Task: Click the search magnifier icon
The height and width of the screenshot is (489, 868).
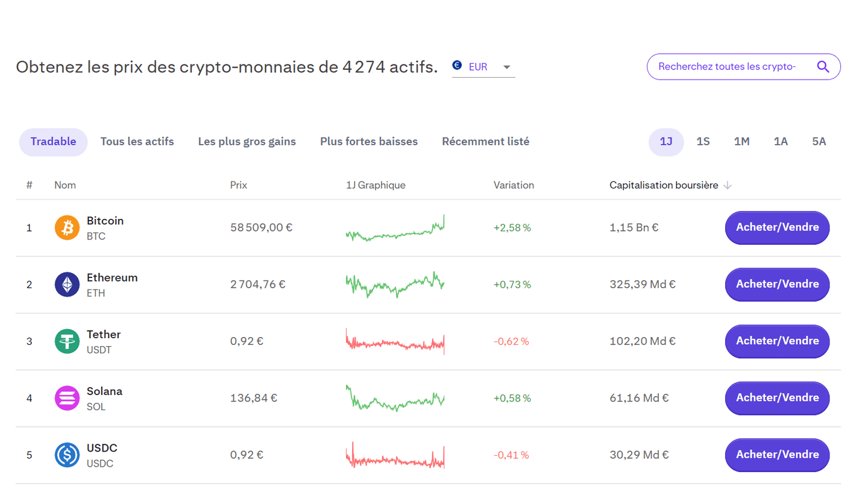Action: tap(823, 66)
